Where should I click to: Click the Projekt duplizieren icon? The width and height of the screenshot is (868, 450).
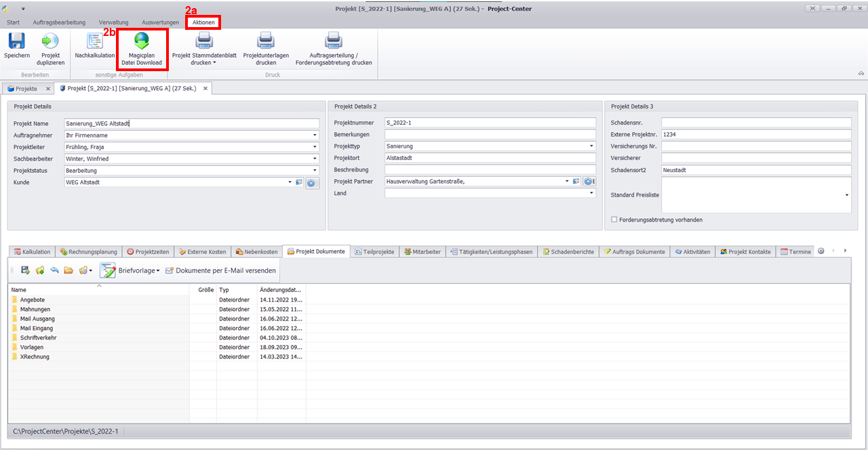(x=50, y=42)
